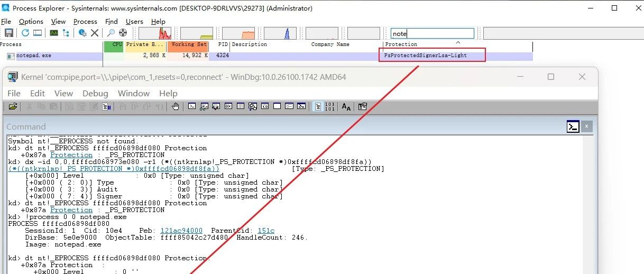Screen dimensions: 644x274
Task: Open the Locals window toolbar icon
Action: pyautogui.click(x=216, y=106)
